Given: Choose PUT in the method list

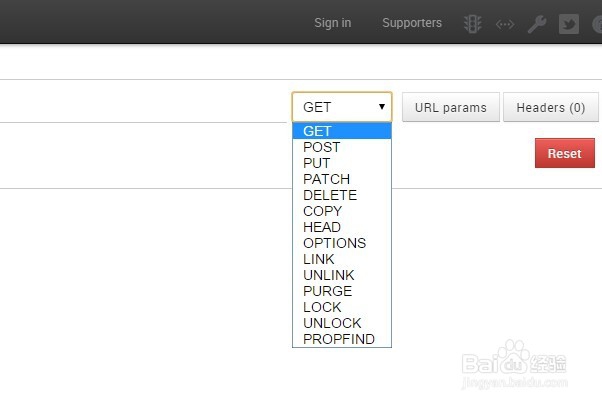Looking at the screenshot, I should tap(317, 163).
